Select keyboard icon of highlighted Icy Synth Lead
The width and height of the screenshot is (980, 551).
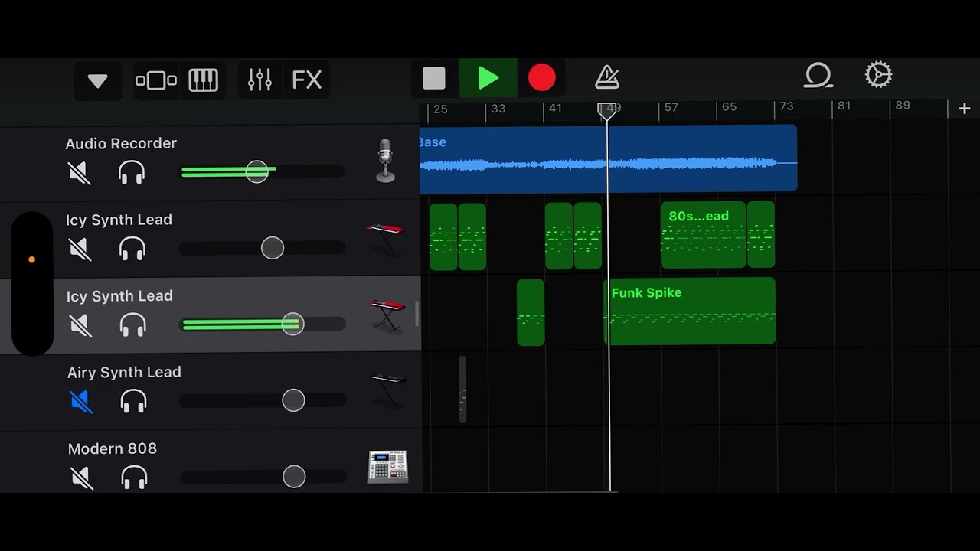click(x=387, y=315)
